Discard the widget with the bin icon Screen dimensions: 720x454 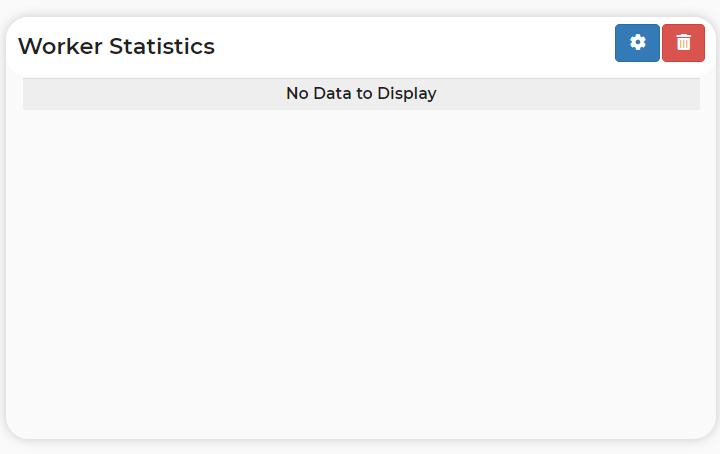pos(683,42)
